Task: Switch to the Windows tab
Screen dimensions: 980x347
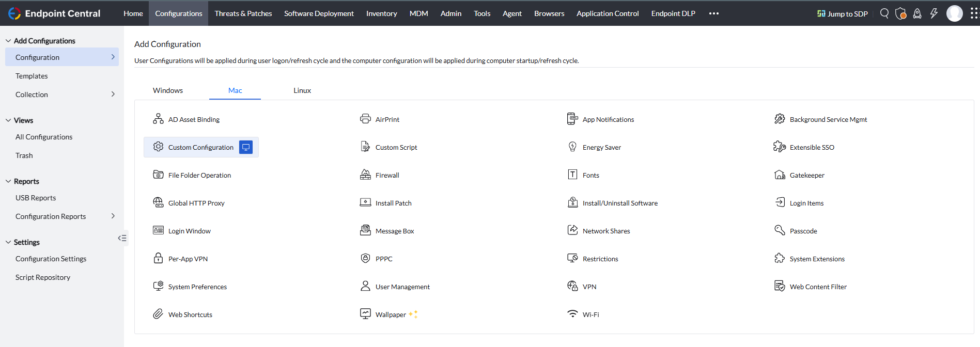Action: [168, 90]
